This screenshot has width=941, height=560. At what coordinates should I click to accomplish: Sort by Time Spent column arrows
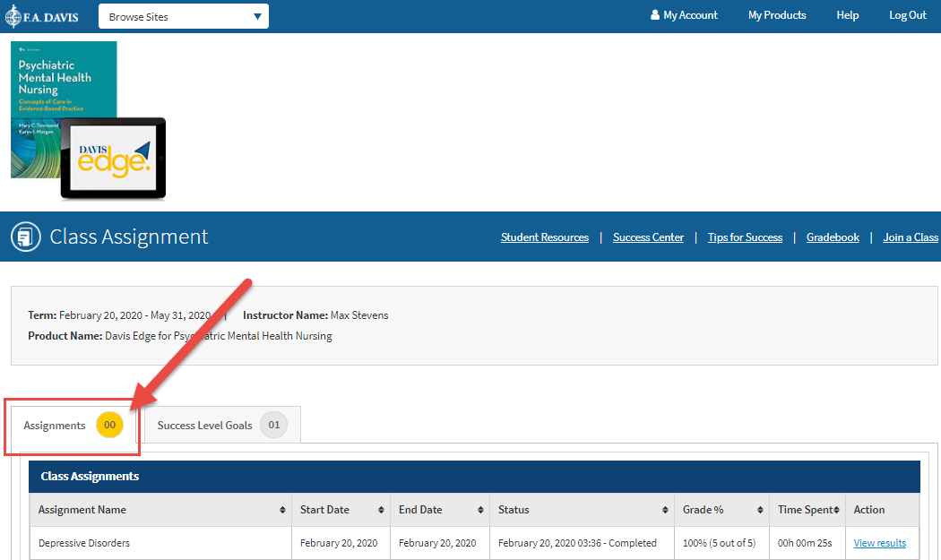pos(836,510)
